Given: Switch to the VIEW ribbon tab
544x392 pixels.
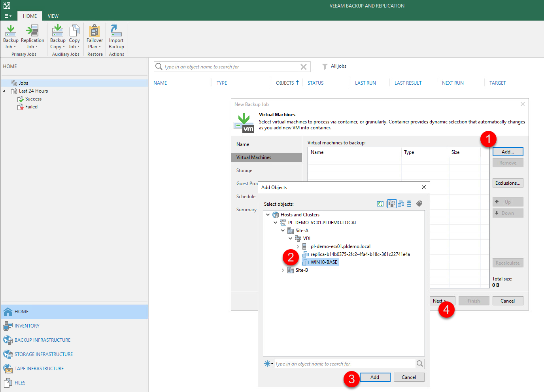Looking at the screenshot, I should [x=53, y=16].
